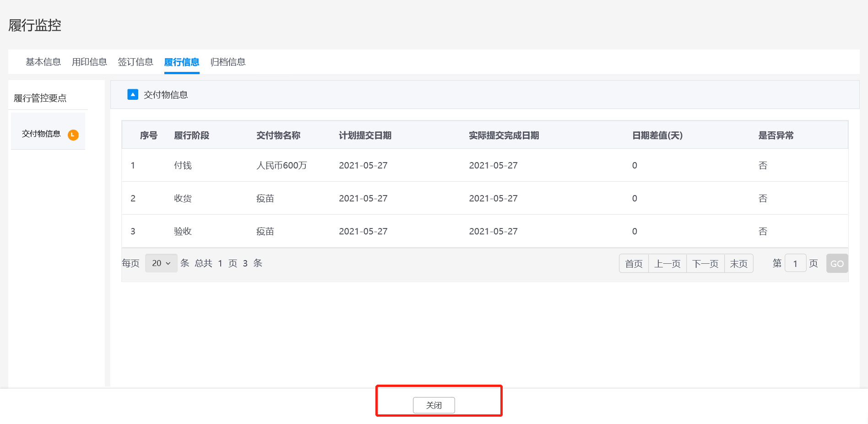Go to the 归档信息 tab

[x=228, y=62]
